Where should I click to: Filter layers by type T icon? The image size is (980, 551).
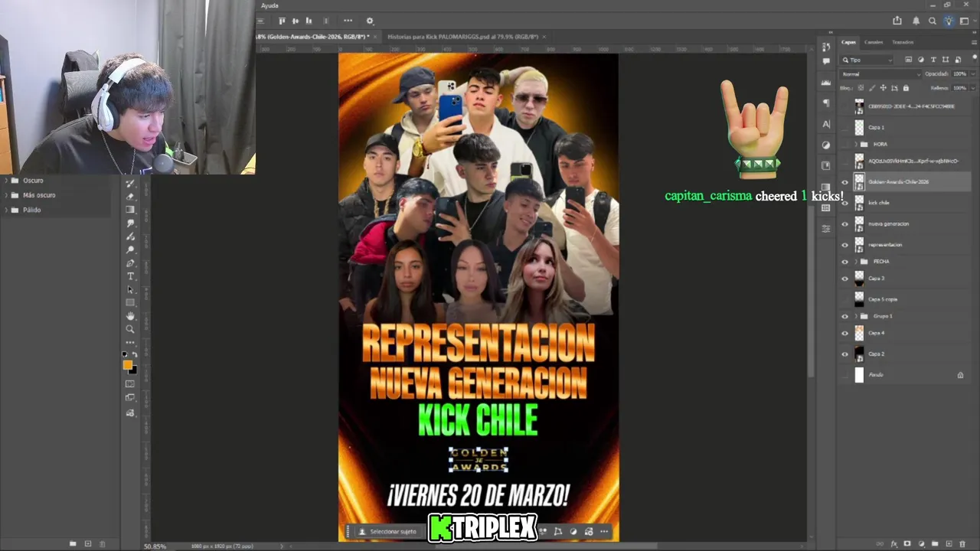pos(933,60)
